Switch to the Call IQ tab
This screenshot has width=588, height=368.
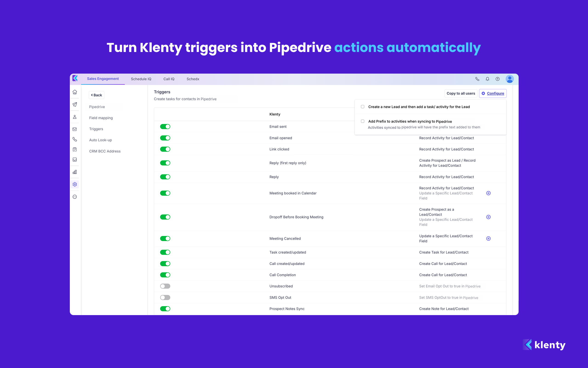point(169,79)
